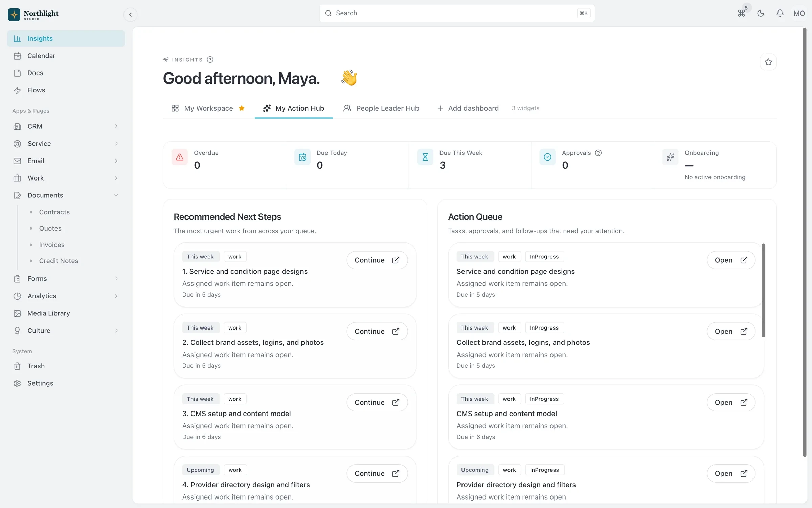The height and width of the screenshot is (508, 812).
Task: Click the Due This Week hourglass icon
Action: point(425,157)
